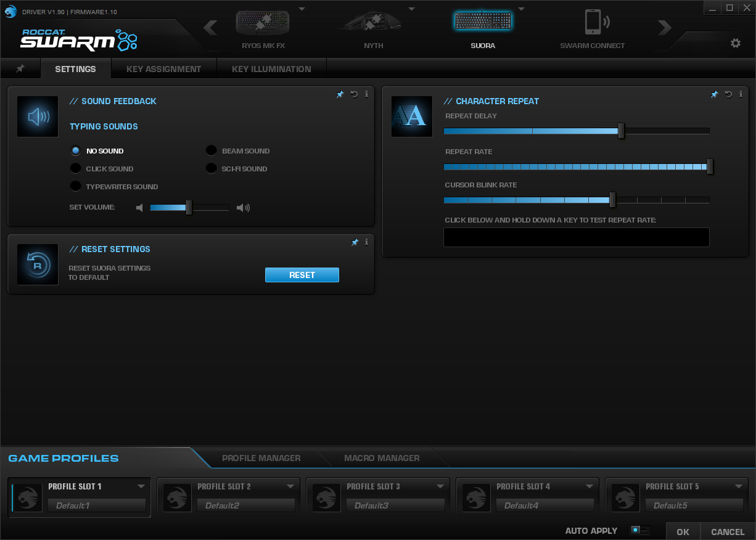The height and width of the screenshot is (540, 756).
Task: Expand the Profile Slot 3 dropdown
Action: pyautogui.click(x=440, y=486)
